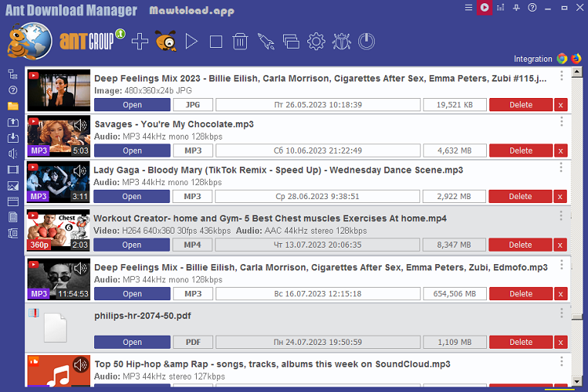Click the rocket icon in the toolbar
This screenshot has width=588, height=392.
[266, 42]
